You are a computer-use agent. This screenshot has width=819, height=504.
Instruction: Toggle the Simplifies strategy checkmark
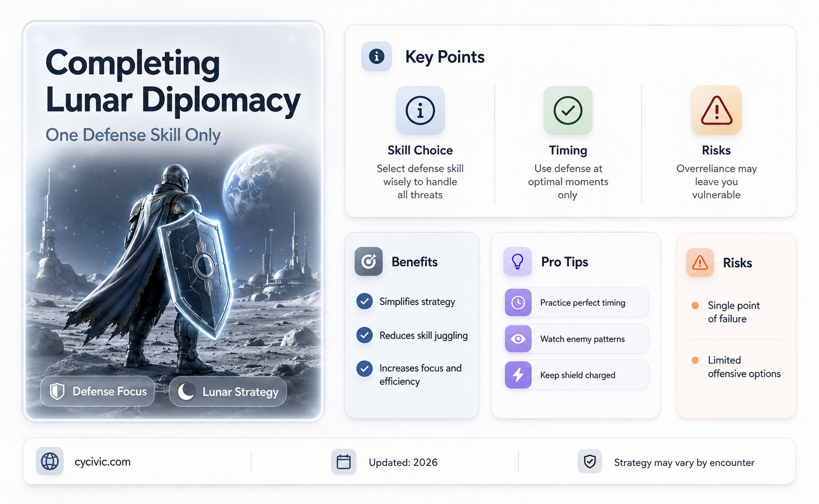click(364, 301)
